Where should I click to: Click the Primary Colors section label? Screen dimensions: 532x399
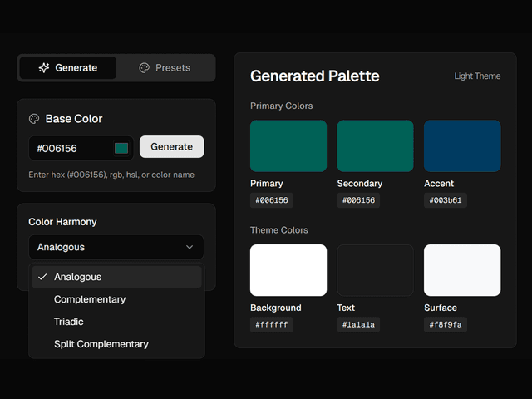pos(281,106)
